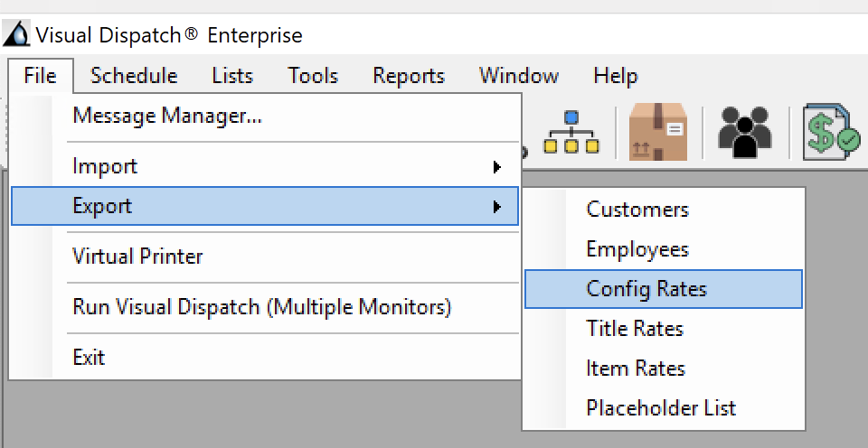
Task: Run Visual Dispatch on multiple monitors
Action: pos(265,307)
